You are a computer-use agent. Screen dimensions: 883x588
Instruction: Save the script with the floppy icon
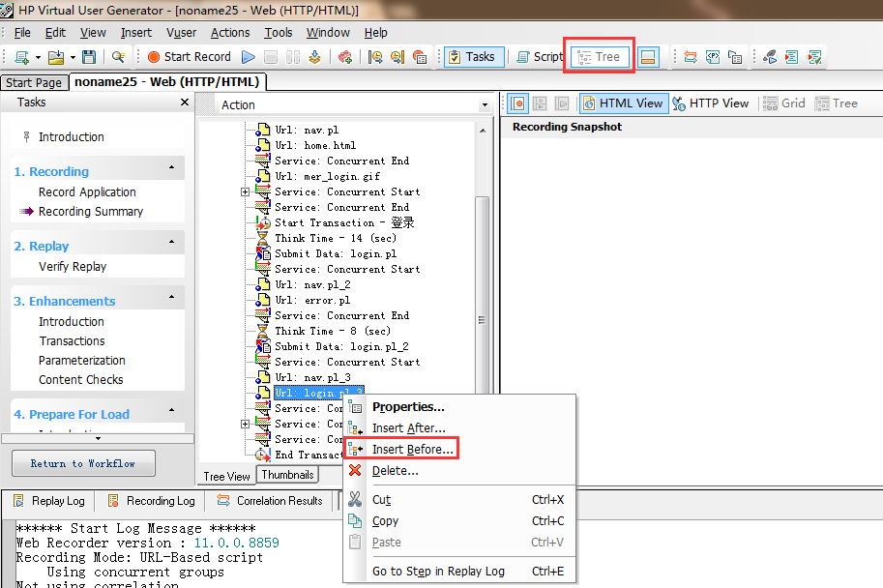pos(89,57)
